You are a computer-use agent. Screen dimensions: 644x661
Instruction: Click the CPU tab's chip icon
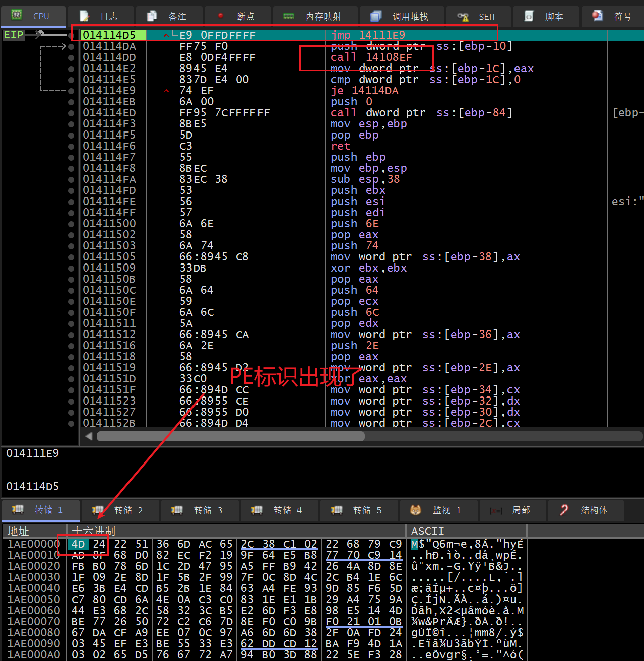(x=17, y=15)
